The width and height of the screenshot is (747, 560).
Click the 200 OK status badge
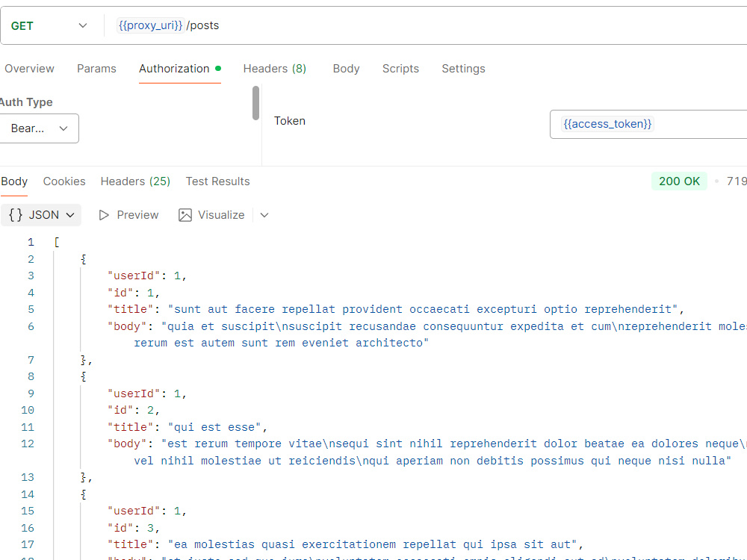coord(679,181)
